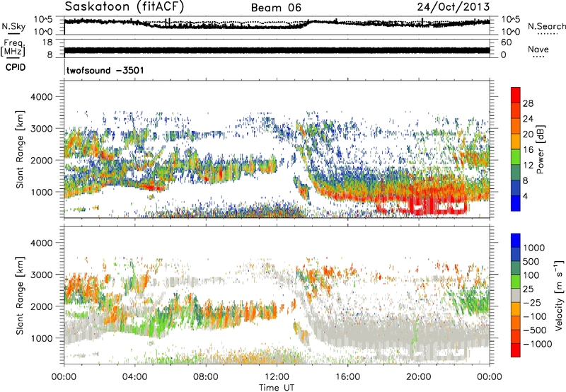Click the velocity color bar gray segment
Image resolution: width=566 pixels, height=392 pixels.
pos(516,296)
